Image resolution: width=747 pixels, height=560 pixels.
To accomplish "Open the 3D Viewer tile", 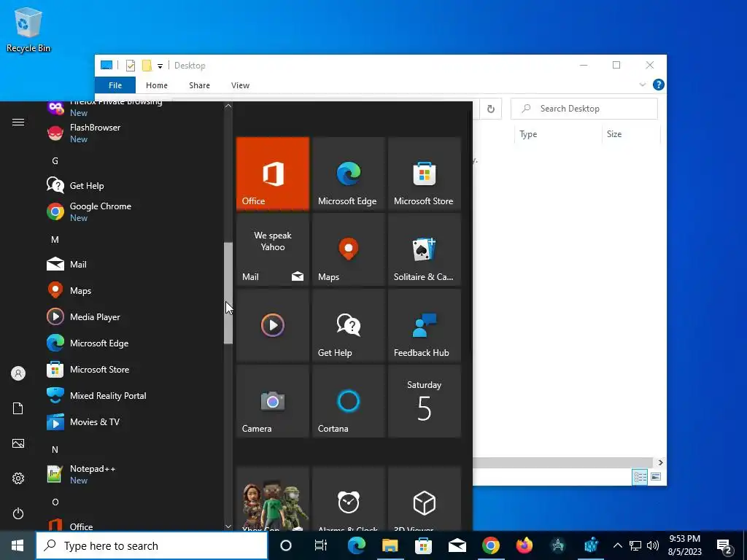I will (x=425, y=499).
